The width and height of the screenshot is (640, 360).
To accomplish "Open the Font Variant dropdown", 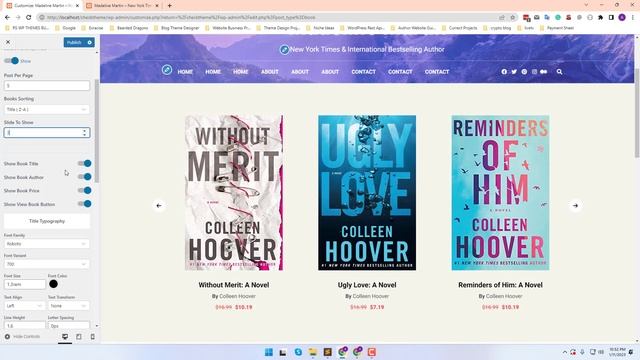I will click(47, 264).
